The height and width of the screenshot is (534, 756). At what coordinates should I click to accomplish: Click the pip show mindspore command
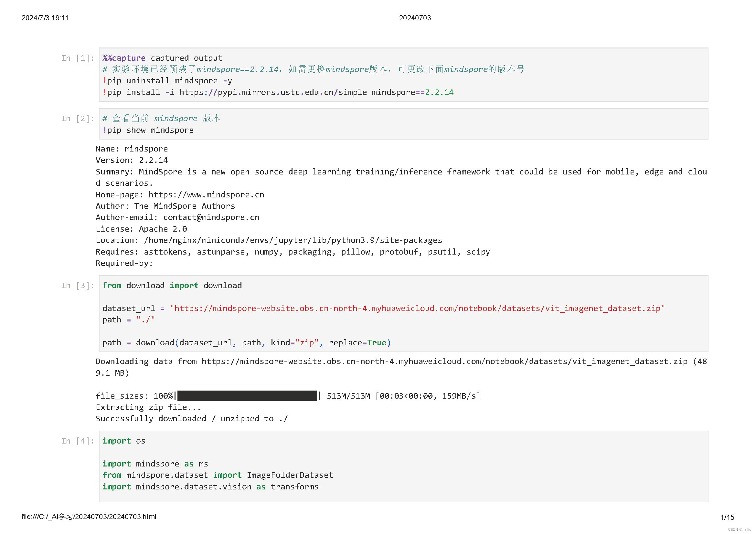149,130
